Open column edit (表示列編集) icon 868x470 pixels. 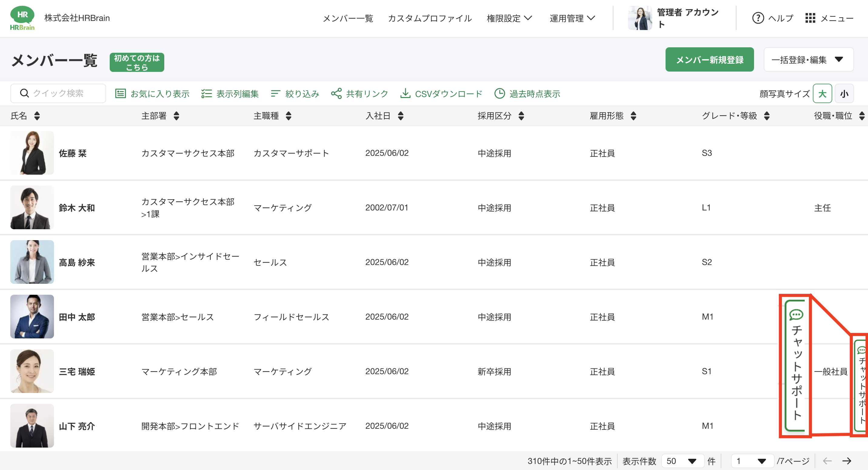tap(206, 93)
